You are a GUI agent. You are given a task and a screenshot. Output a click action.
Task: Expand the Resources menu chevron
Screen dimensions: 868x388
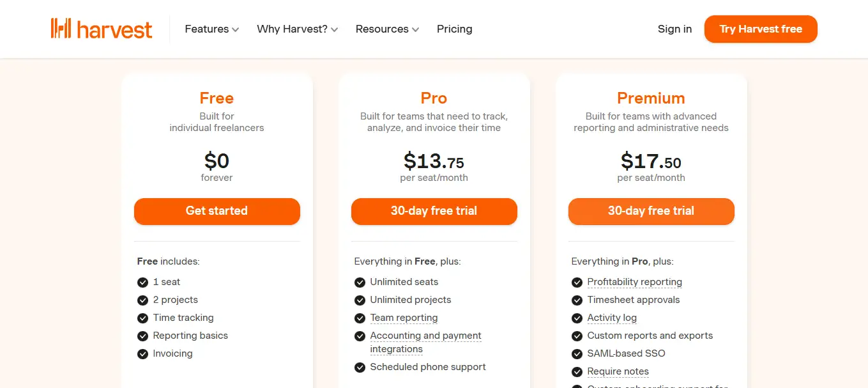pos(416,29)
